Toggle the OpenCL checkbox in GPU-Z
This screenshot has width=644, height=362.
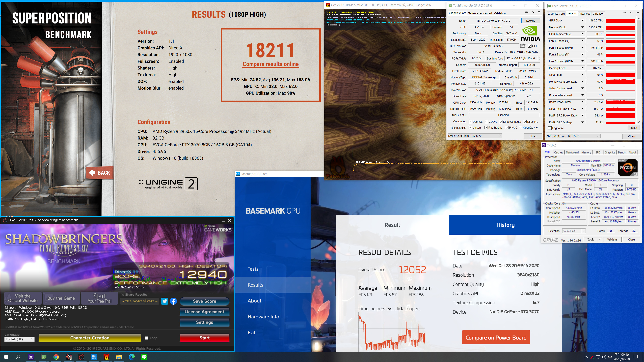pos(470,122)
